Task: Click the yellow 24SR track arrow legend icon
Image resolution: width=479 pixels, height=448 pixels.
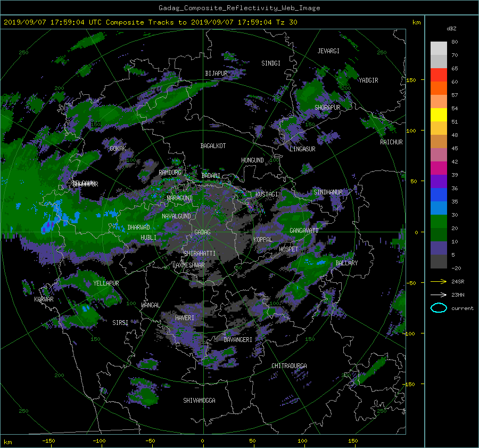Action: (x=439, y=281)
